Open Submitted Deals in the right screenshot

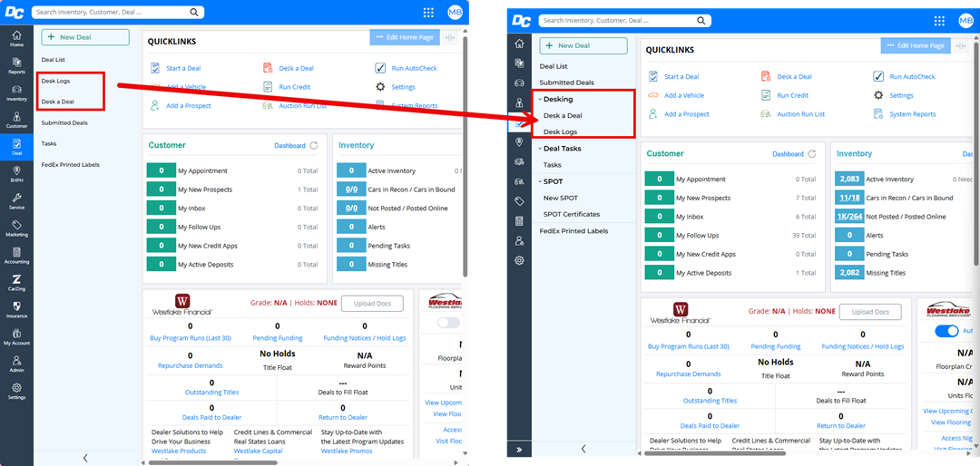567,83
